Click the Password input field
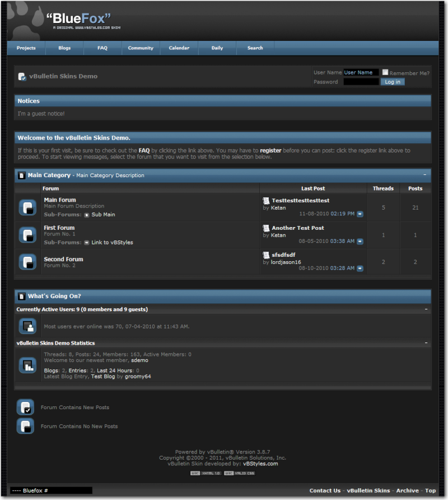 tap(361, 82)
